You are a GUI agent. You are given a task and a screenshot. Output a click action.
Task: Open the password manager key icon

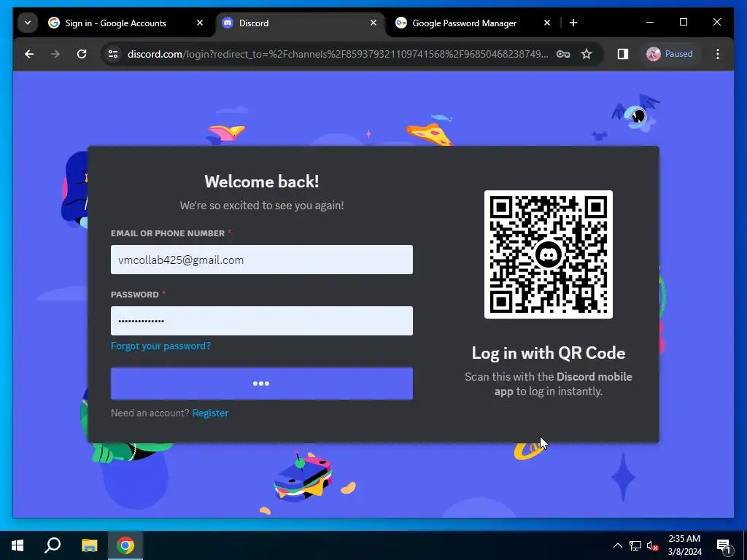tap(563, 54)
